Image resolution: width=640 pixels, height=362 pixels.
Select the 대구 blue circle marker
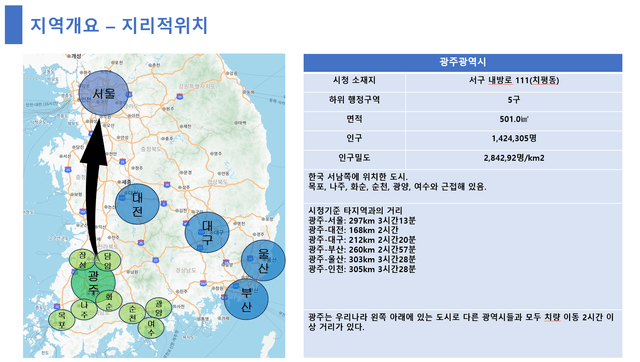[207, 232]
